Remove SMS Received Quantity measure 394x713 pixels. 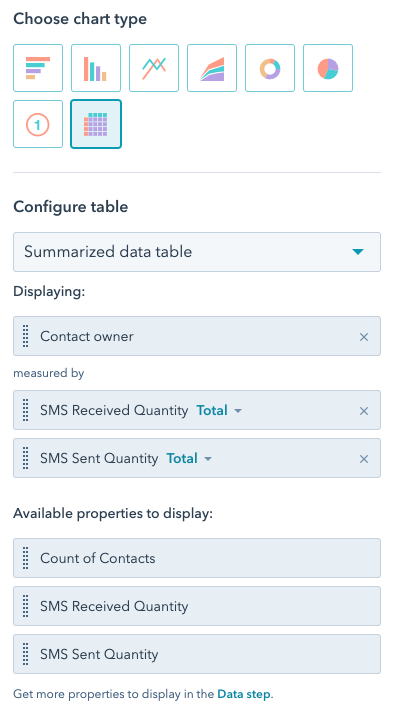[364, 411]
